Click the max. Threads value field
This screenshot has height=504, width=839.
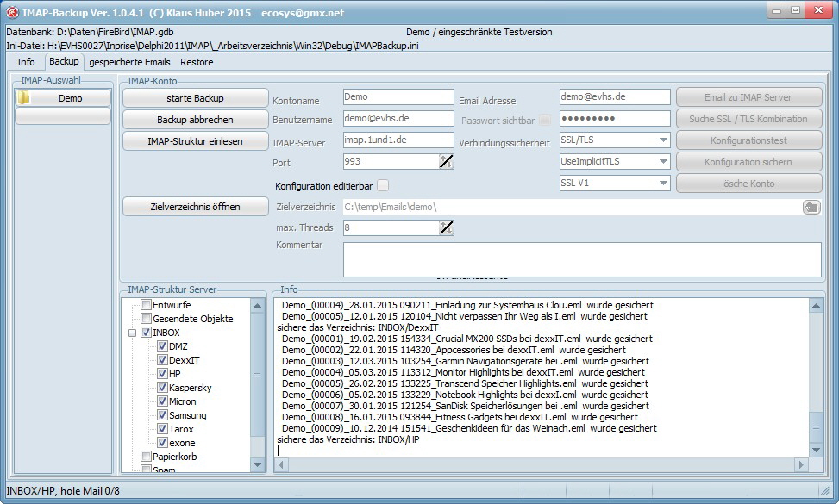point(391,227)
